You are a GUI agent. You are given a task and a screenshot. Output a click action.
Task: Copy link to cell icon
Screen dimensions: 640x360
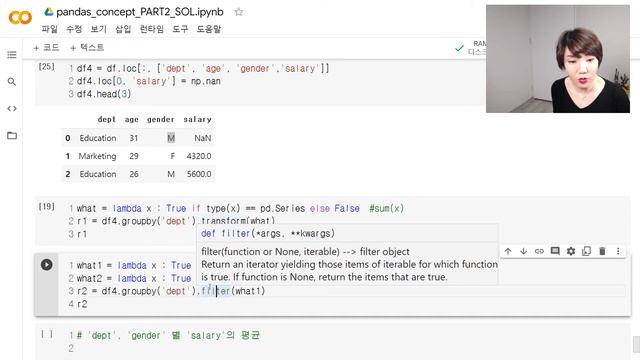pyautogui.click(x=539, y=251)
